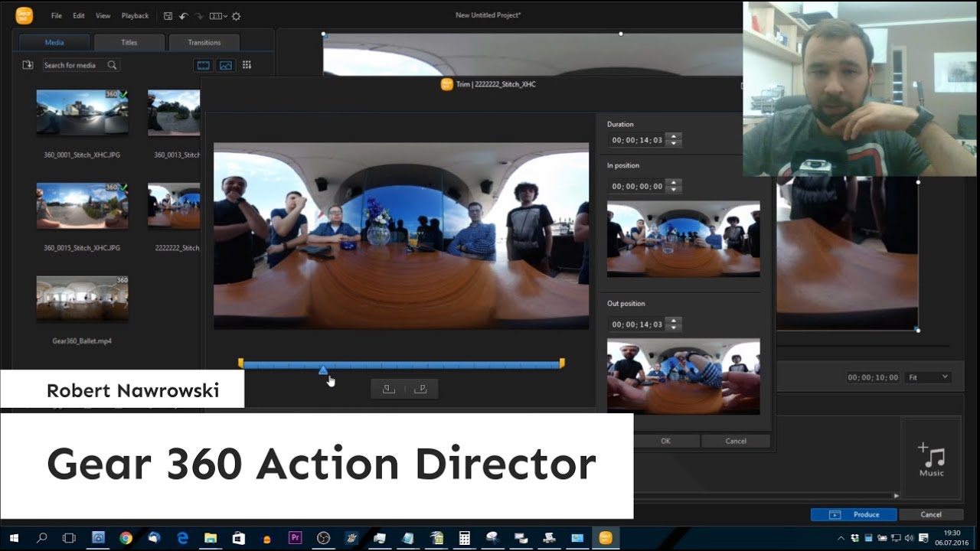Image resolution: width=980 pixels, height=551 pixels.
Task: Click the blue playhead on the trim bar
Action: (x=323, y=370)
